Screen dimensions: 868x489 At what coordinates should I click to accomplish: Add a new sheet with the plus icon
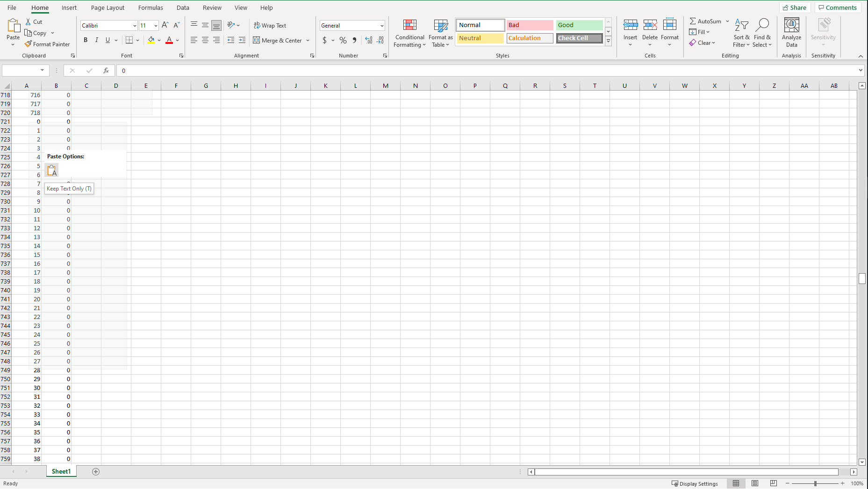point(96,472)
